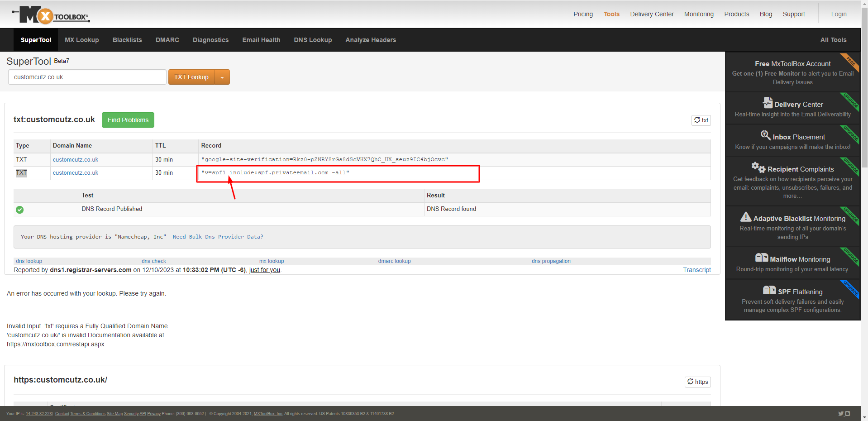
Task: Click the MXToolBox, Inc. footer link
Action: [x=268, y=414]
